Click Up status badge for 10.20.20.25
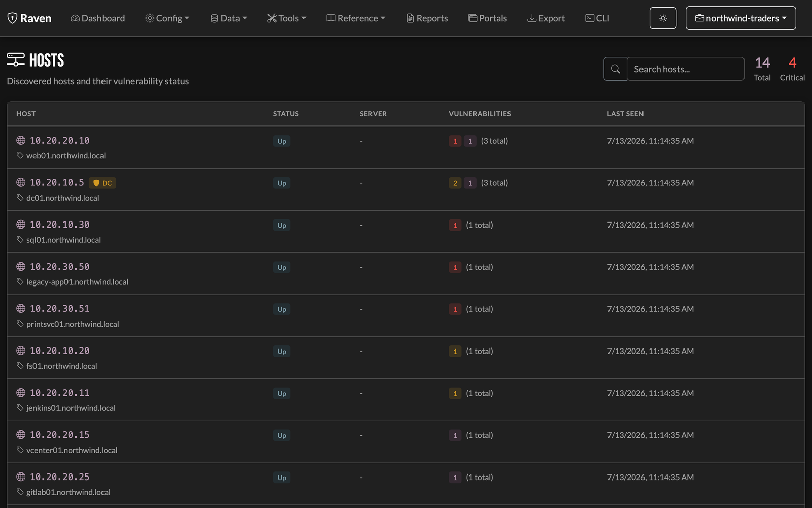812x508 pixels. pos(282,478)
